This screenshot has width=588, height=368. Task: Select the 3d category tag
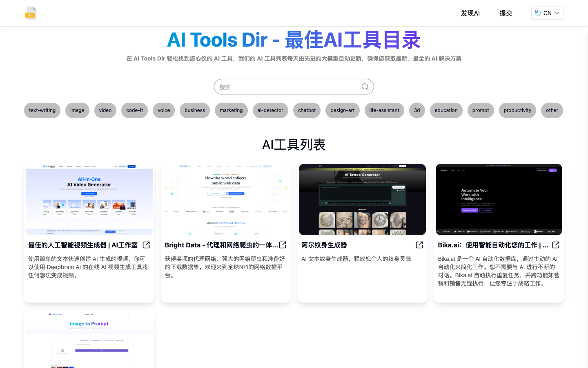(x=417, y=110)
